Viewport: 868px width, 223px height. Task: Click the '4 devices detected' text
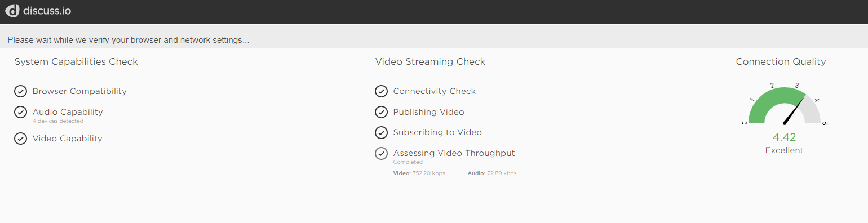click(58, 121)
